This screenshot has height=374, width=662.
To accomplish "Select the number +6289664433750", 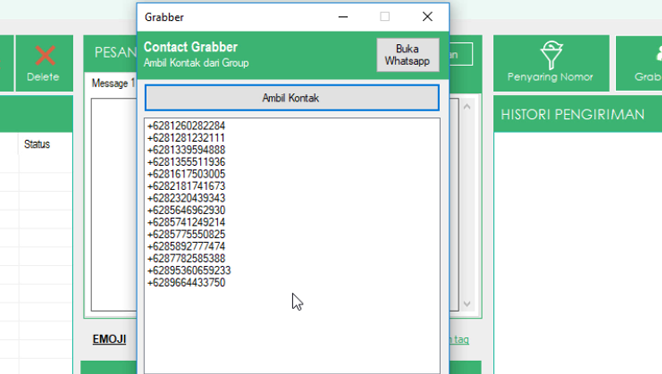I will pyautogui.click(x=186, y=283).
